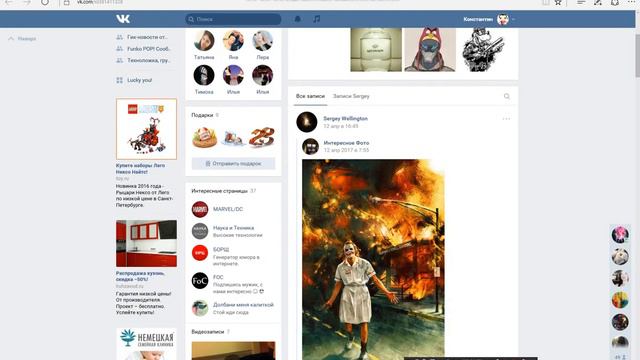
Task: Click the browser vertical scrollbar thumb
Action: tap(637, 56)
